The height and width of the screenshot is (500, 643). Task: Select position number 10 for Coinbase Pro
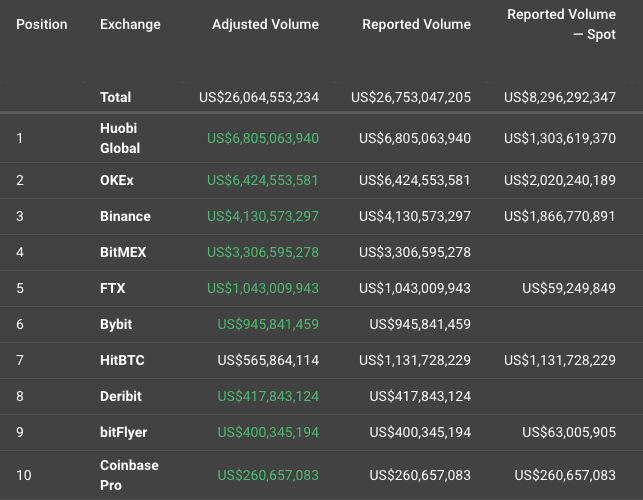point(24,475)
